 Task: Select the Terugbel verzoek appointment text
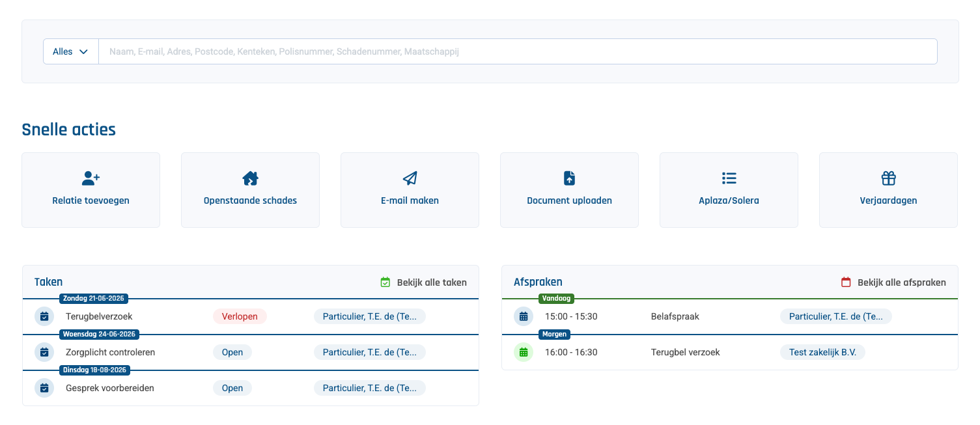686,352
